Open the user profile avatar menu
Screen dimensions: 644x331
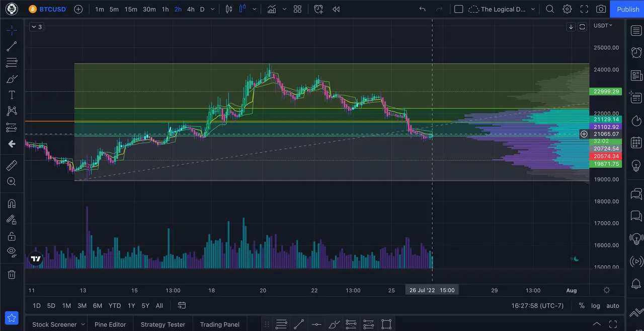[x=12, y=9]
